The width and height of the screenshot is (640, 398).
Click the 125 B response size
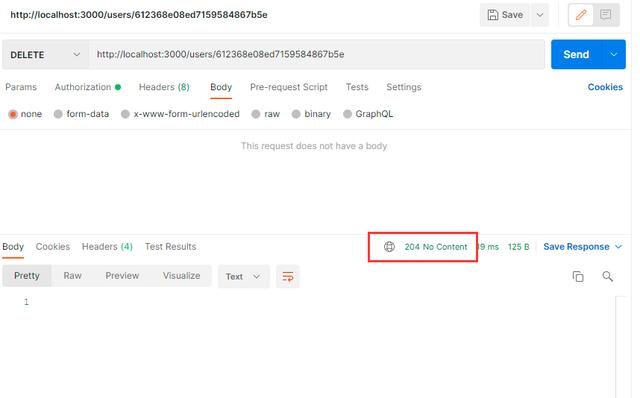click(518, 247)
